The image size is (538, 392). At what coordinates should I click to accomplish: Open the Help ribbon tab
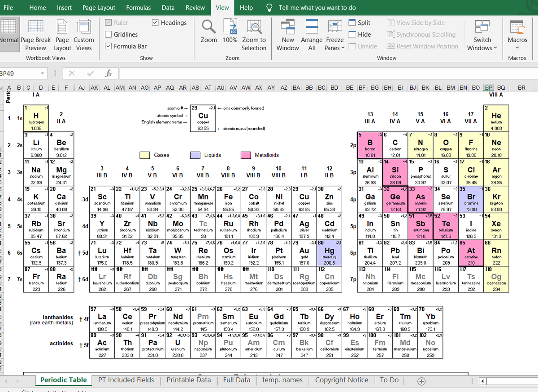pyautogui.click(x=246, y=8)
